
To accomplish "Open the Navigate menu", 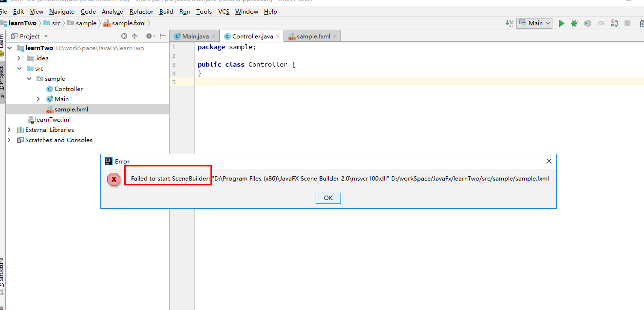I will [x=62, y=11].
